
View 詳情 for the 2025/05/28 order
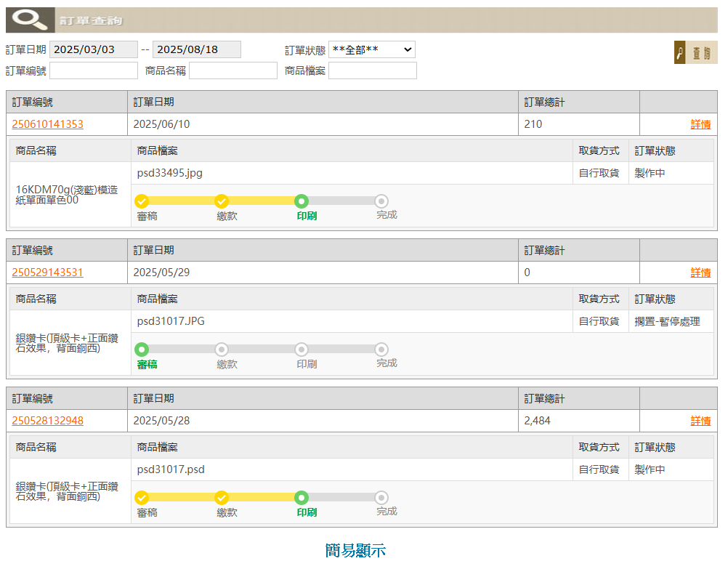700,421
